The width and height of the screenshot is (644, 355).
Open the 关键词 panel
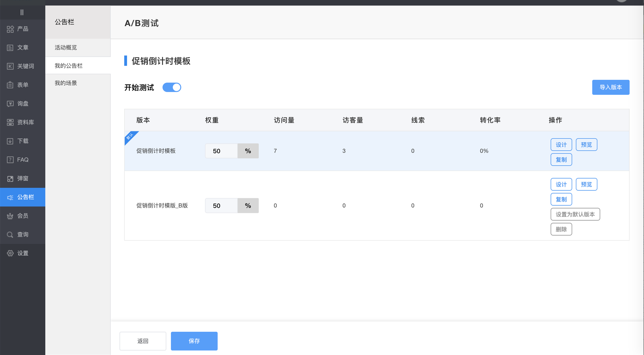(x=22, y=66)
